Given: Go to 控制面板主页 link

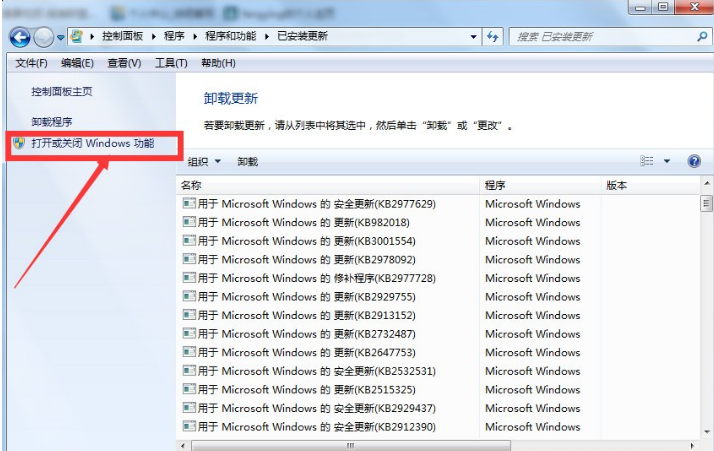Looking at the screenshot, I should [61, 92].
